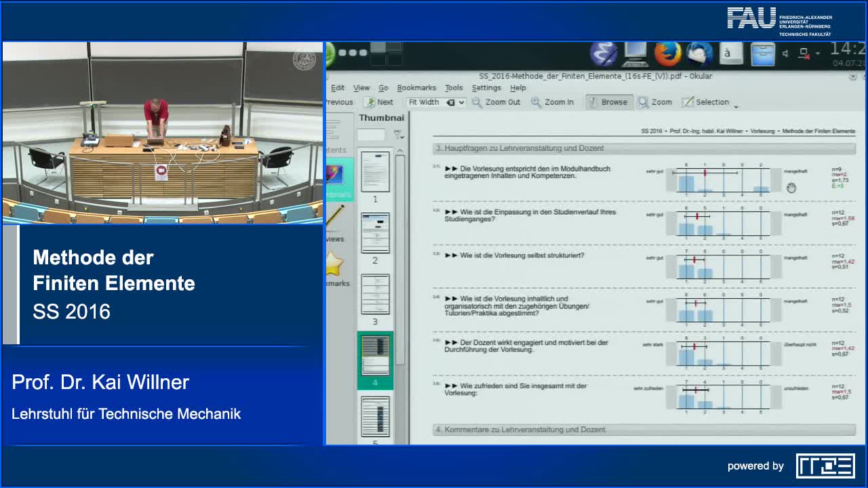Screen dimensions: 868x488
Task: Select thumbnail of page 2
Action: click(376, 232)
